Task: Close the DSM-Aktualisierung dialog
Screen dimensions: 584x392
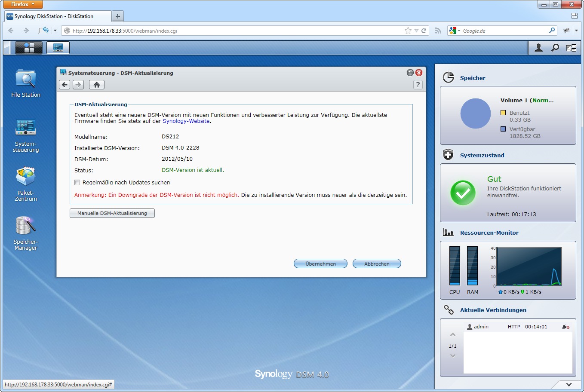Action: click(x=419, y=73)
